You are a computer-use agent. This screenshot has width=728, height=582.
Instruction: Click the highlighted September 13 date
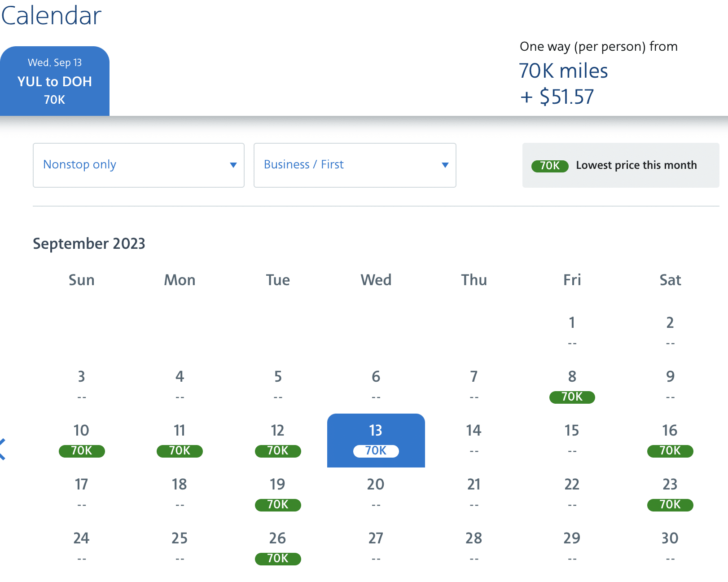(x=376, y=440)
